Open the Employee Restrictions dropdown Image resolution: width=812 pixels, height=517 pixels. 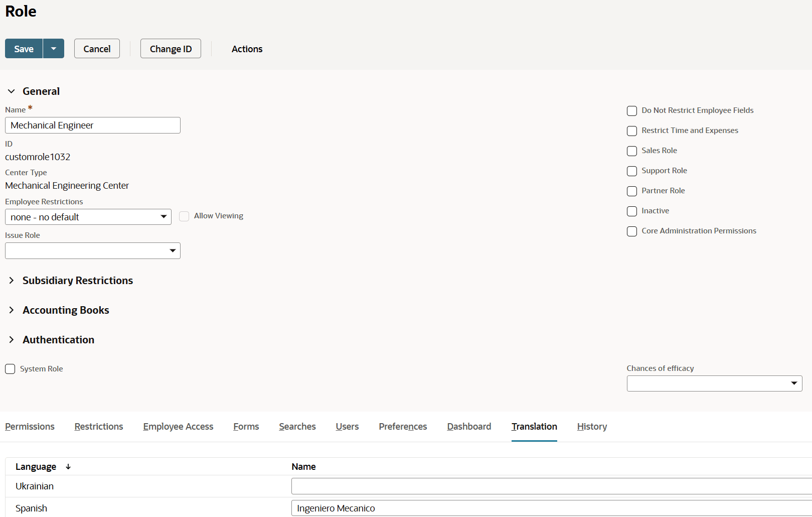point(88,217)
